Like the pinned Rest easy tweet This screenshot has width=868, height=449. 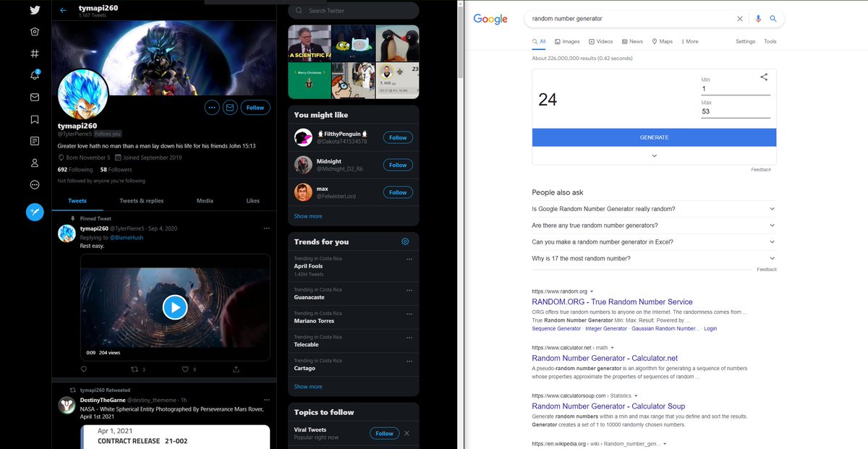tap(185, 369)
